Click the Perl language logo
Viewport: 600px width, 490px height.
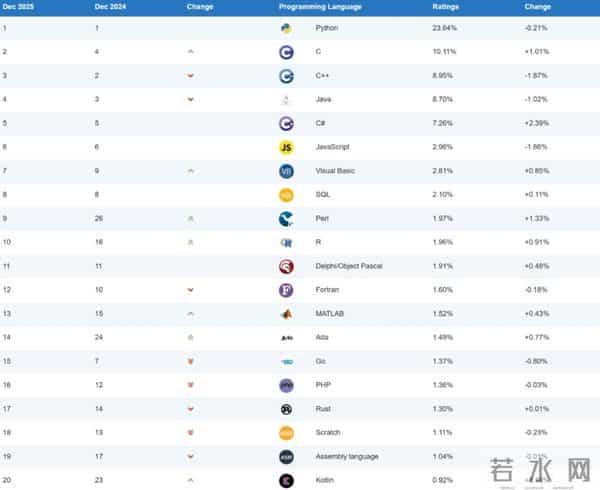click(286, 218)
